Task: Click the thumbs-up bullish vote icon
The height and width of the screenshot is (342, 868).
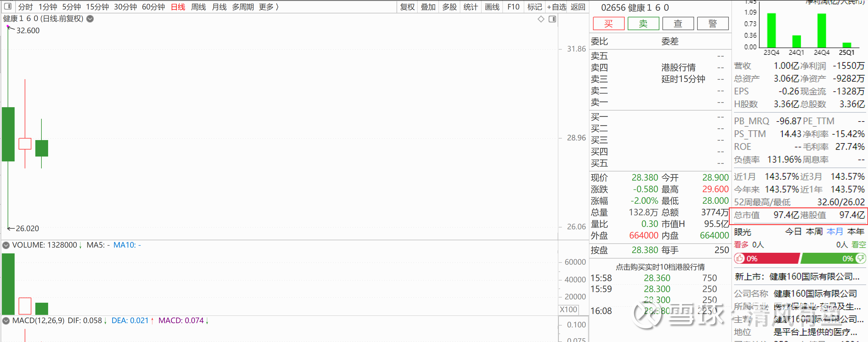Action: tap(739, 259)
